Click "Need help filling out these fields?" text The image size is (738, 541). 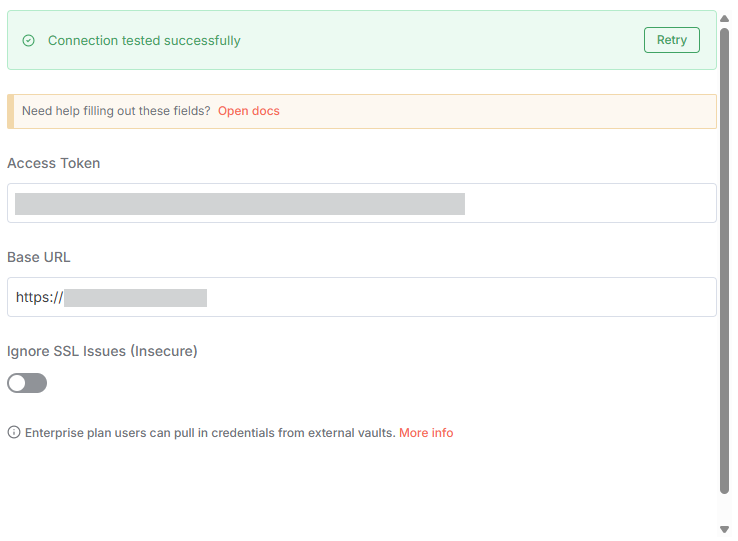tap(116, 111)
